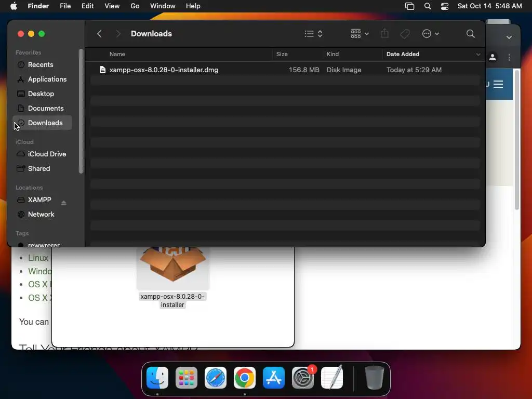
Task: Select Downloads in the Finder sidebar
Action: [42, 123]
